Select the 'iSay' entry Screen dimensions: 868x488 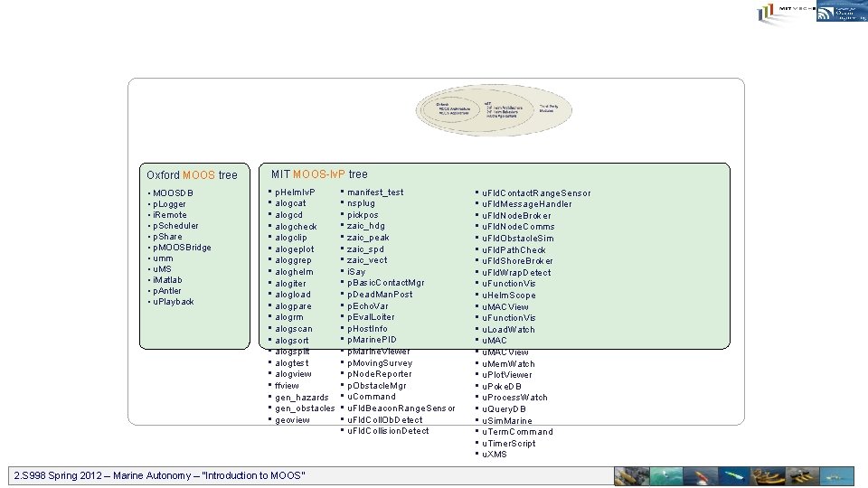pos(356,272)
